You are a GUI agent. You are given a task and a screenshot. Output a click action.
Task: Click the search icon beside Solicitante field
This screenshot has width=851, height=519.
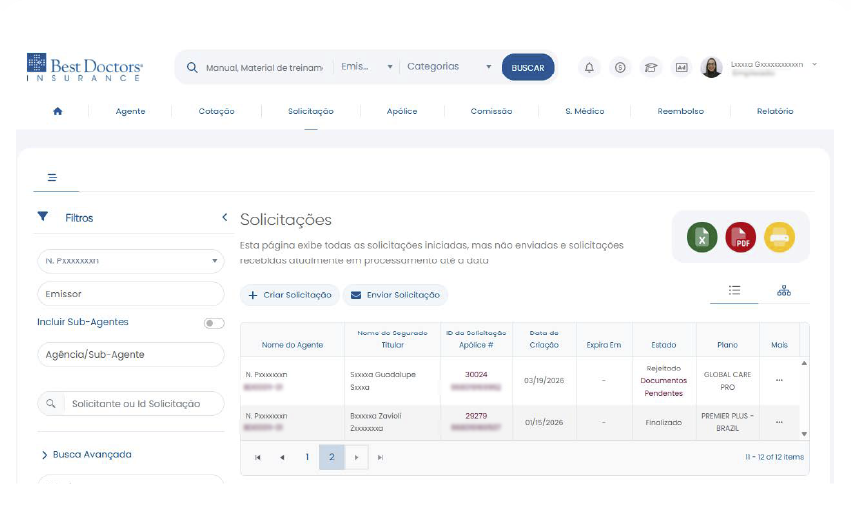pyautogui.click(x=51, y=403)
